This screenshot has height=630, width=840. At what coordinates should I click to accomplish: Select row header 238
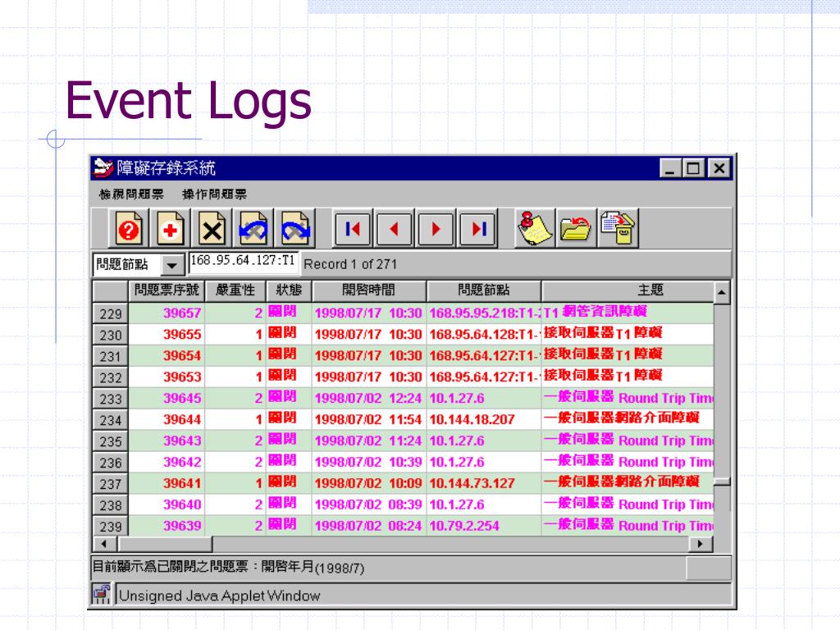point(111,505)
